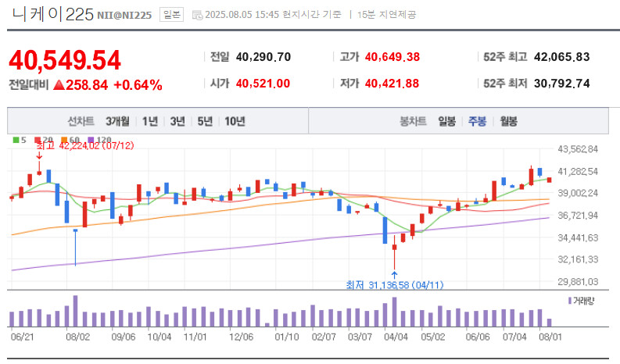Select the 10년 line chart tab
Image resolution: width=620 pixels, height=364 pixels.
point(235,121)
